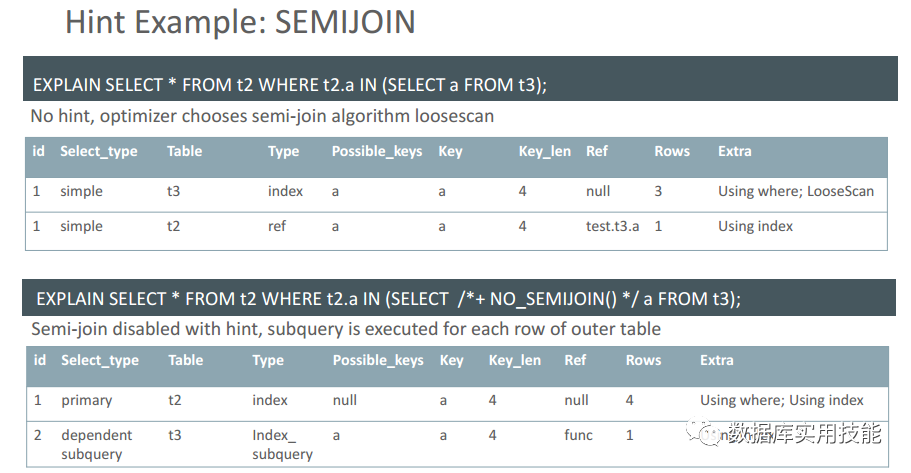Click the Rows header in second table
The width and height of the screenshot is (911, 473).
(x=643, y=360)
